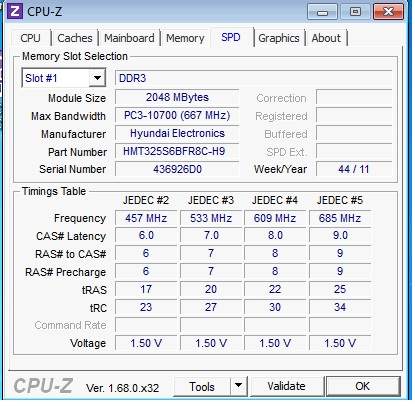Select the Slot #1 combo box
The image size is (415, 407).
(x=64, y=78)
